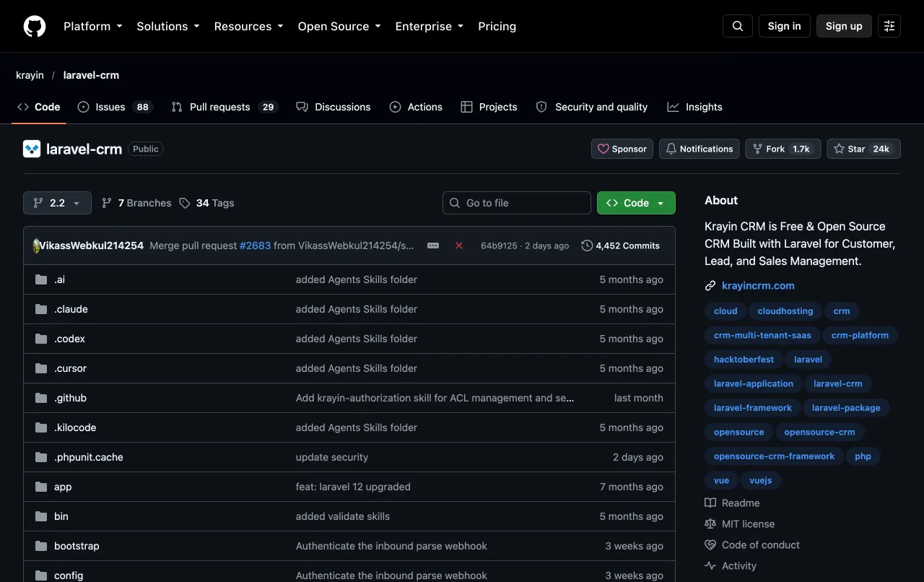This screenshot has height=582, width=924.
Task: Open the krayin owner link in breadcrumb
Action: coord(30,75)
